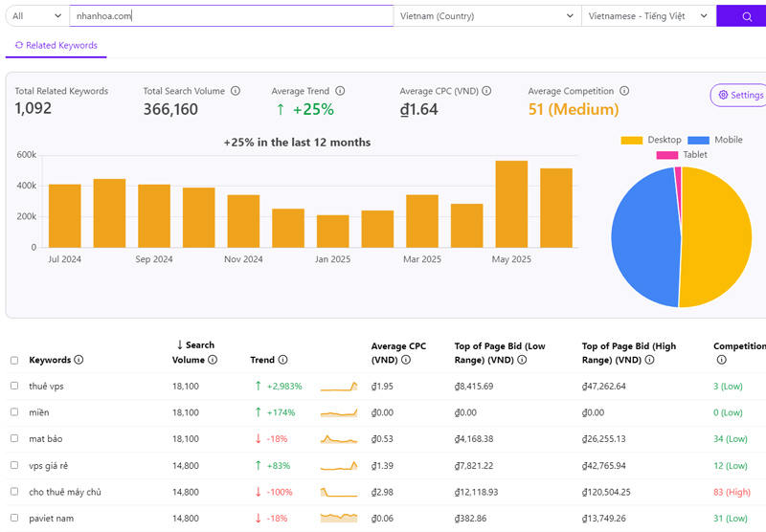Toggle the Desktop yellow legend swatch
The height and width of the screenshot is (532, 766).
pos(632,140)
